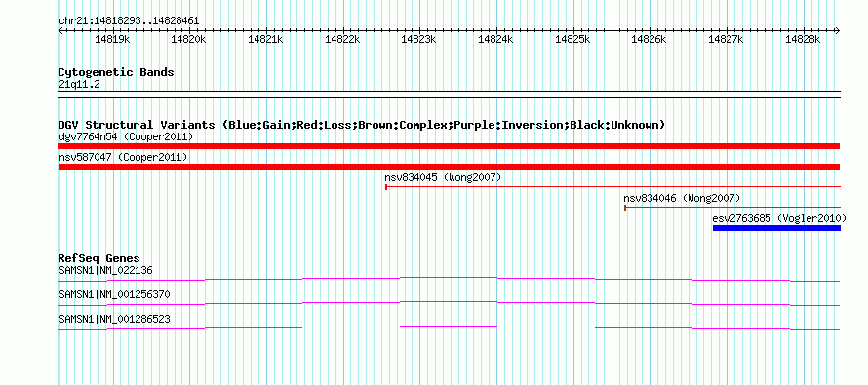Screen dimensions: 868x385
Task: Open the nsv587047 (Cooper2011) variant label
Action: [123, 158]
